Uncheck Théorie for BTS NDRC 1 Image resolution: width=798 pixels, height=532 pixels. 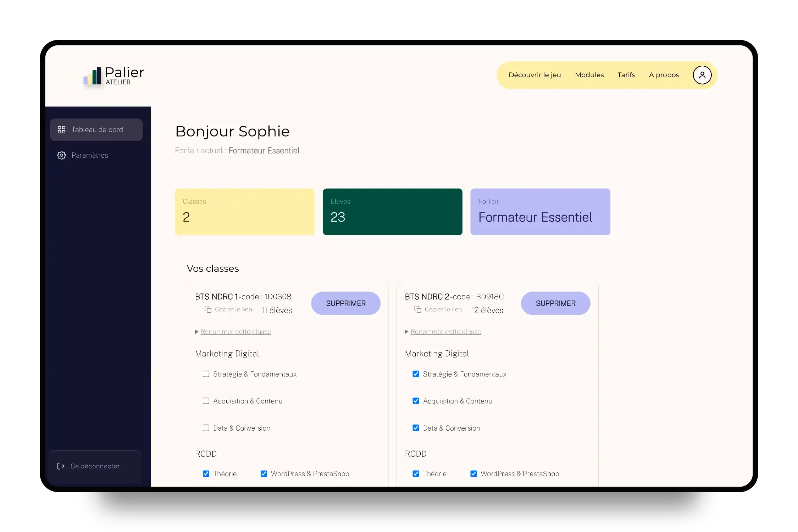206,473
